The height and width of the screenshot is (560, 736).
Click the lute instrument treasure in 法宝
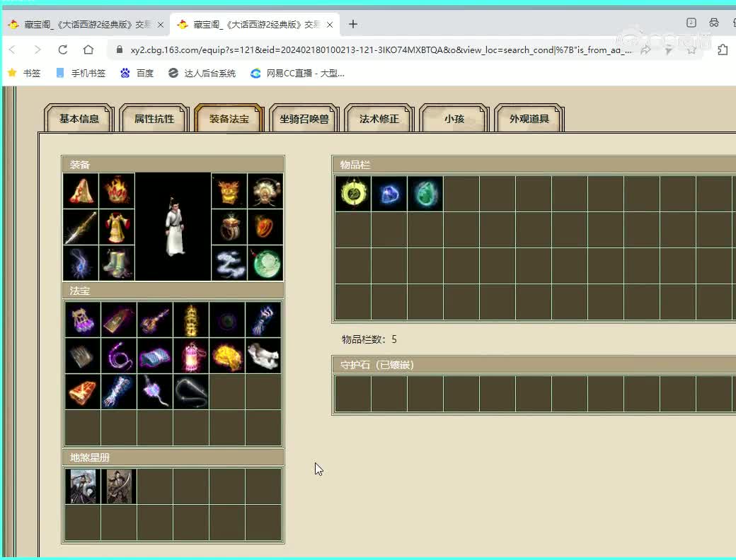coord(155,320)
